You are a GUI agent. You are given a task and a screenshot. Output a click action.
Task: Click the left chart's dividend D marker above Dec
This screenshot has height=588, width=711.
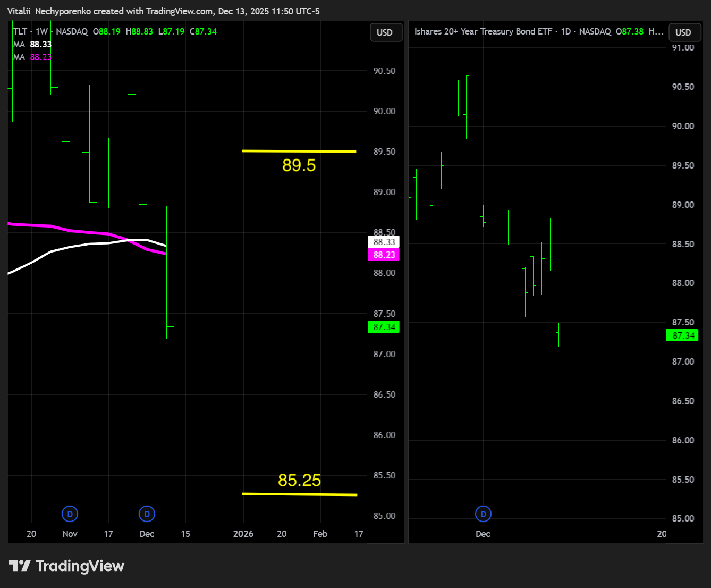click(147, 514)
